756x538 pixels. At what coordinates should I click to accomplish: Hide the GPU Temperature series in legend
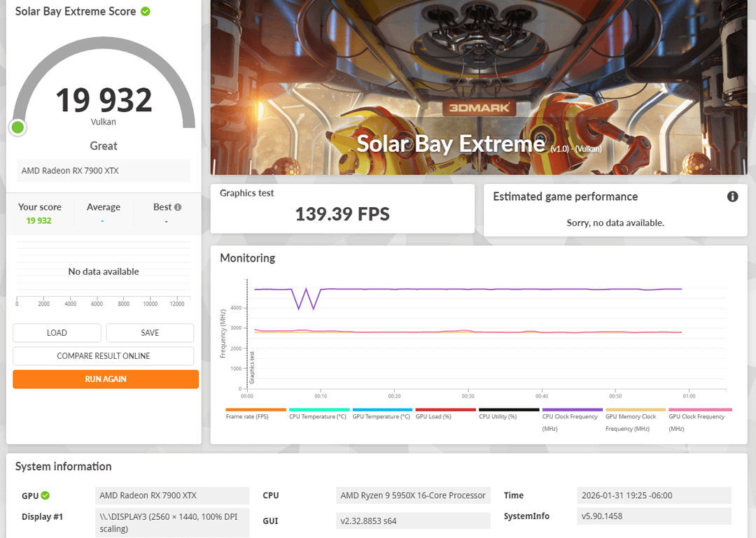tap(381, 413)
